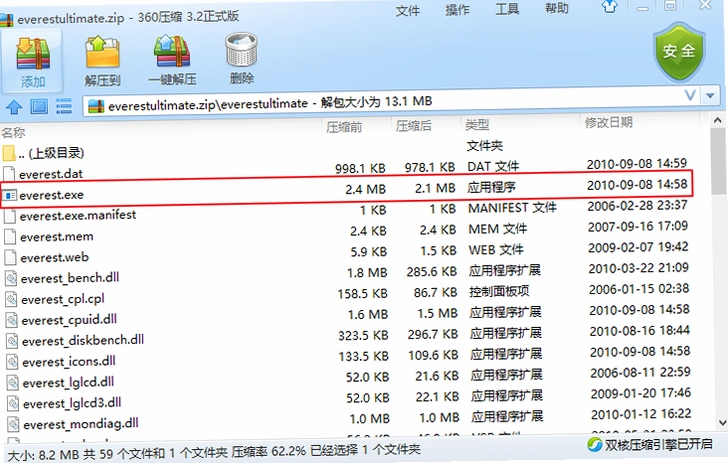Click the parent directory folder icon
The height and width of the screenshot is (463, 728).
pyautogui.click(x=9, y=153)
